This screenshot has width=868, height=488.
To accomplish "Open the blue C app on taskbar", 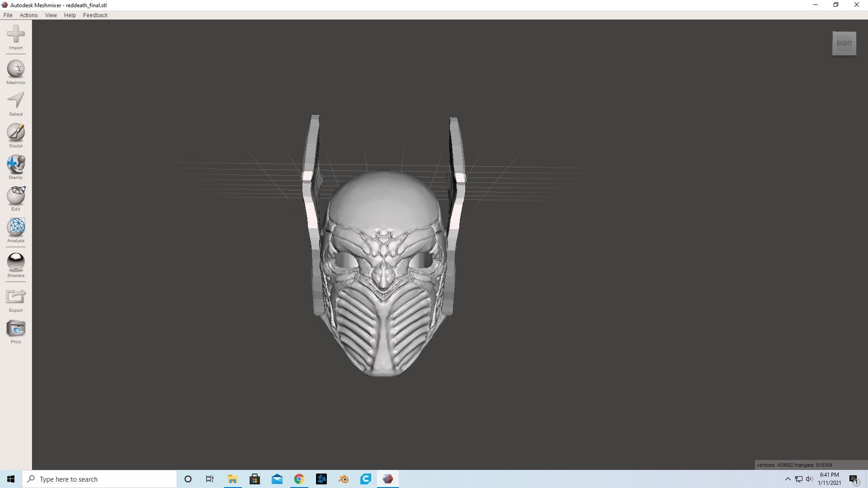I will 366,479.
